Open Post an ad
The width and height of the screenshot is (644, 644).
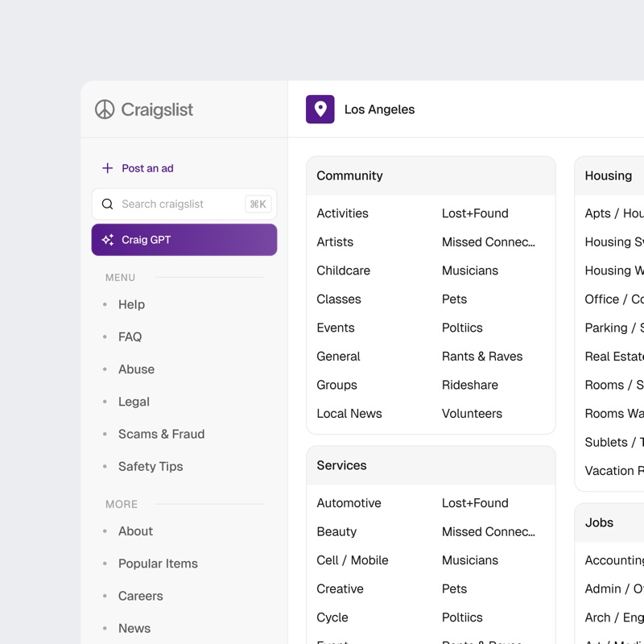(147, 168)
